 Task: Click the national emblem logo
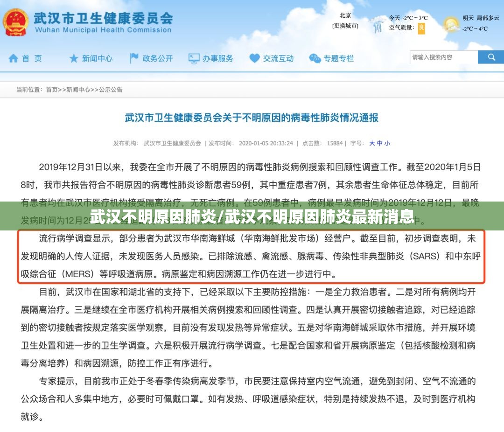click(x=15, y=22)
